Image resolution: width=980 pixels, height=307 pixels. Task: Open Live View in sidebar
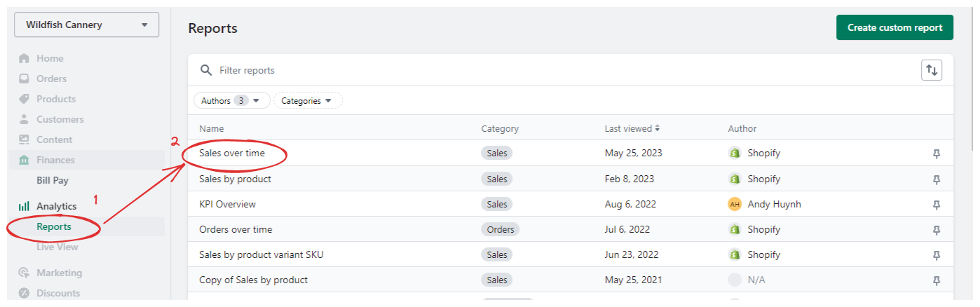click(57, 247)
